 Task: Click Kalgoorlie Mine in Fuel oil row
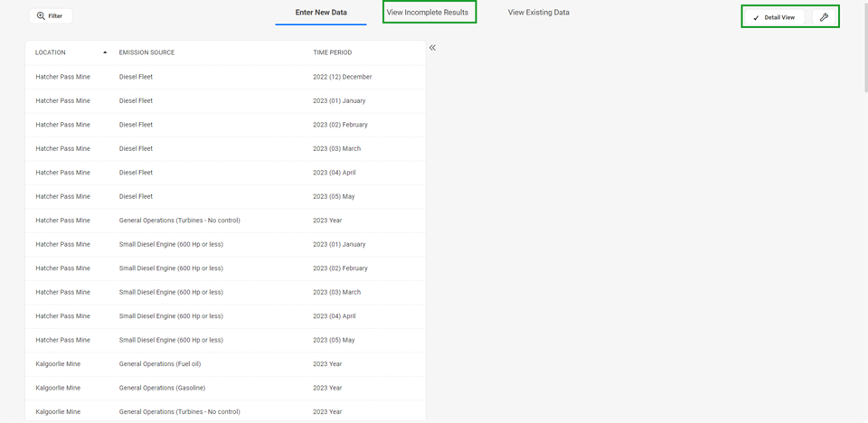[58, 363]
